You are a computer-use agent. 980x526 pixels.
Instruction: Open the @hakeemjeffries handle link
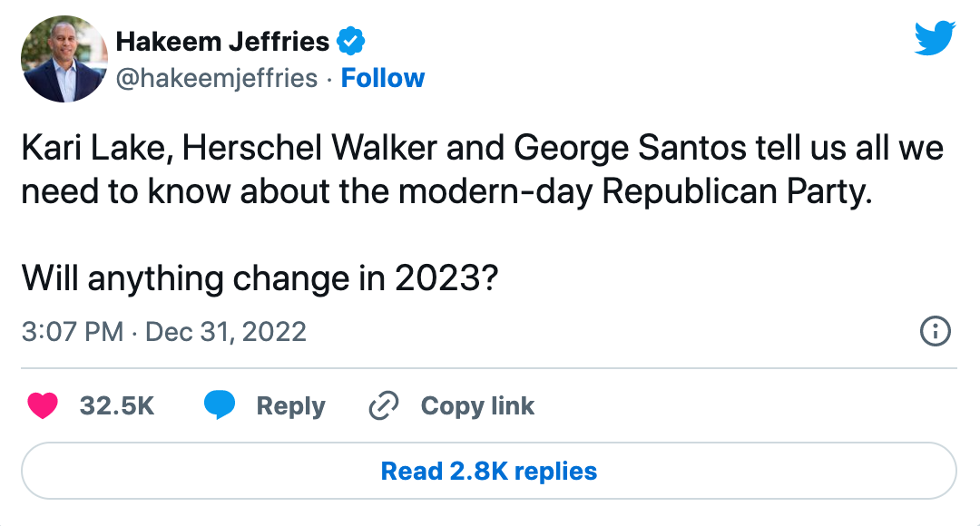point(217,79)
